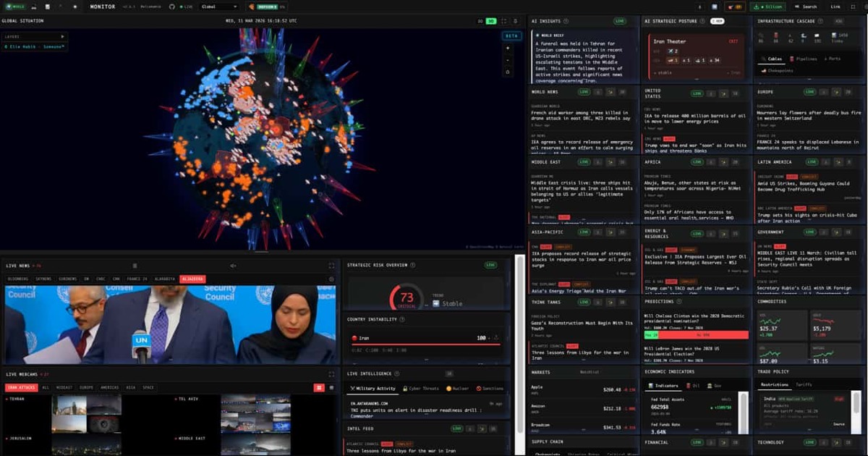The height and width of the screenshot is (456, 868).
Task: Click the Search icon in the top bar
Action: click(809, 7)
